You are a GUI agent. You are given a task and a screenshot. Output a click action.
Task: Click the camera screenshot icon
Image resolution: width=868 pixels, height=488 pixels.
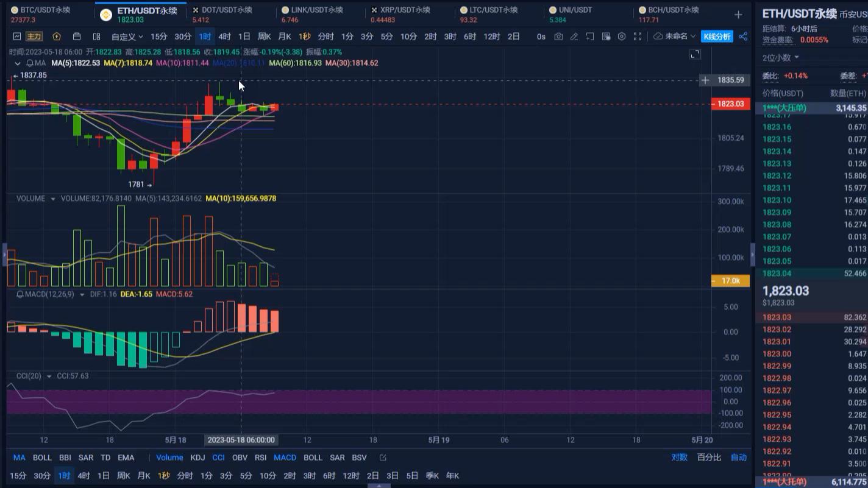click(558, 37)
